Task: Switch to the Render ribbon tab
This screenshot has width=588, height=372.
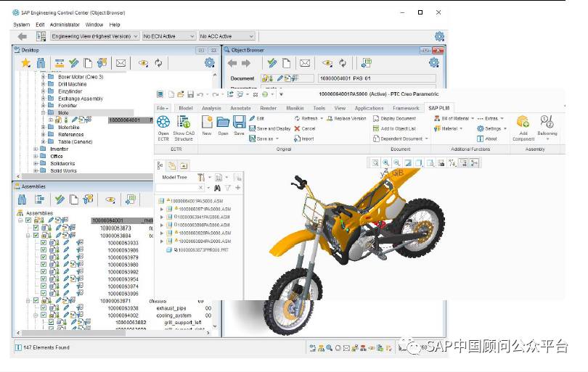Action: click(x=268, y=108)
